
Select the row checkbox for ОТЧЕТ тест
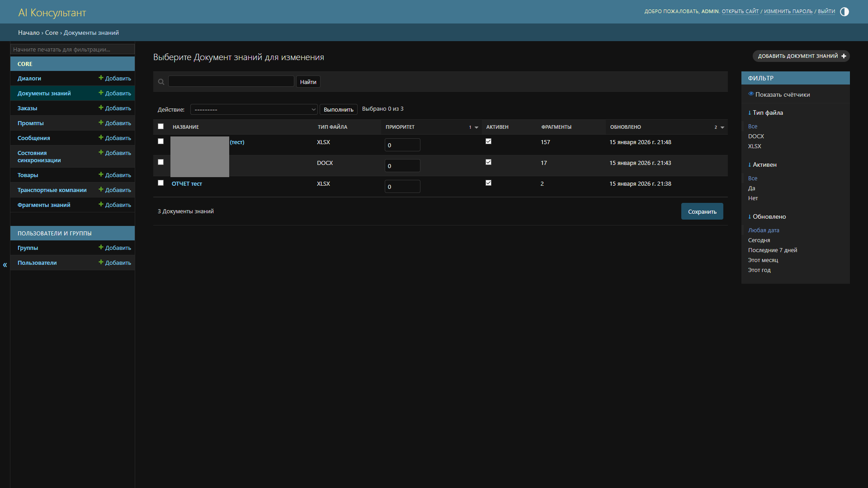click(160, 183)
